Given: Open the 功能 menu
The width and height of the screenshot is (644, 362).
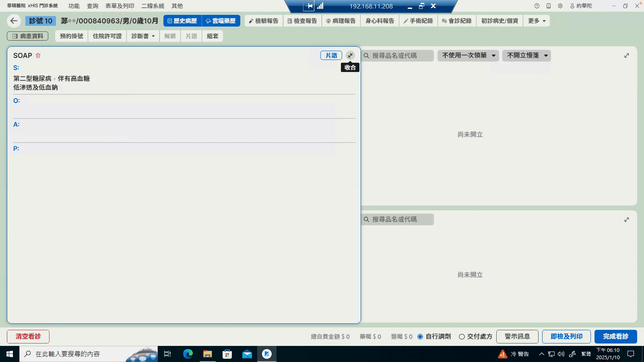Looking at the screenshot, I should [74, 6].
